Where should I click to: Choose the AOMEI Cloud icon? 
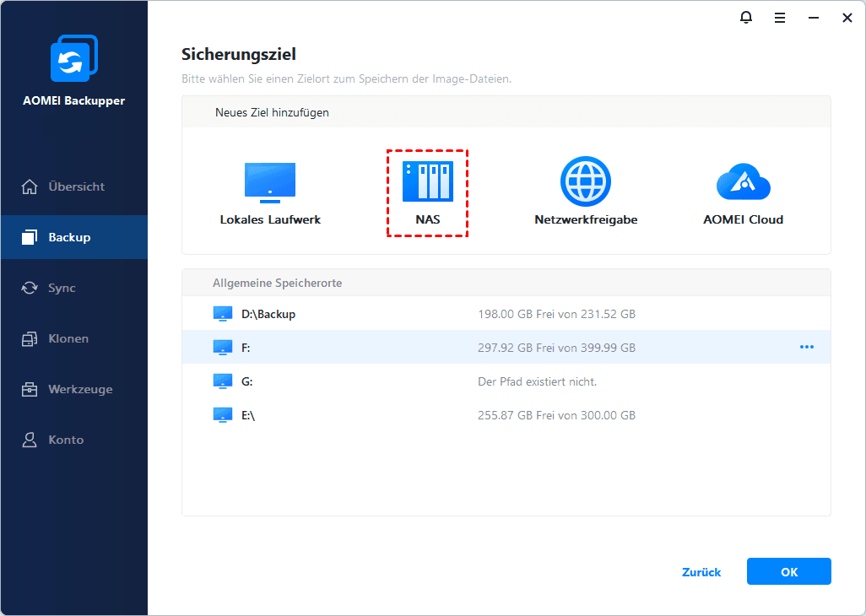pyautogui.click(x=744, y=181)
